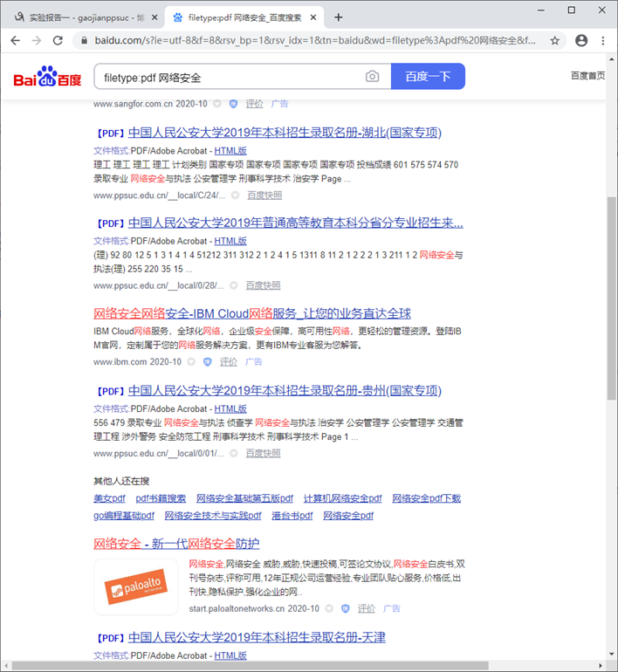Click the browser back arrow

pos(16,41)
